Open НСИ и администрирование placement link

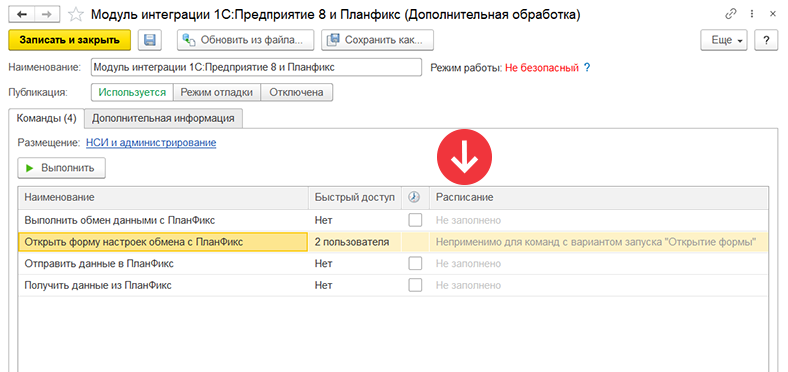coord(151,143)
